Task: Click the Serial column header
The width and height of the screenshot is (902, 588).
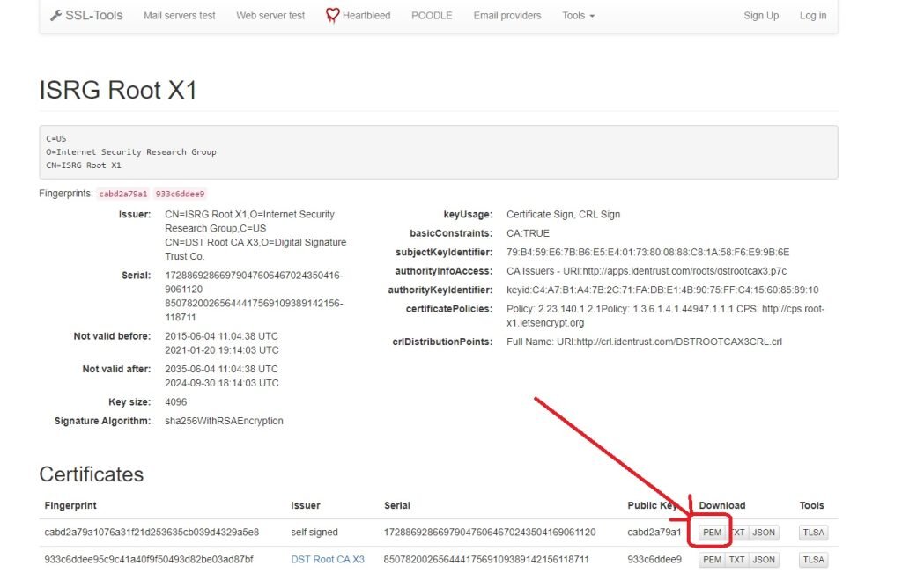Action: click(x=397, y=505)
